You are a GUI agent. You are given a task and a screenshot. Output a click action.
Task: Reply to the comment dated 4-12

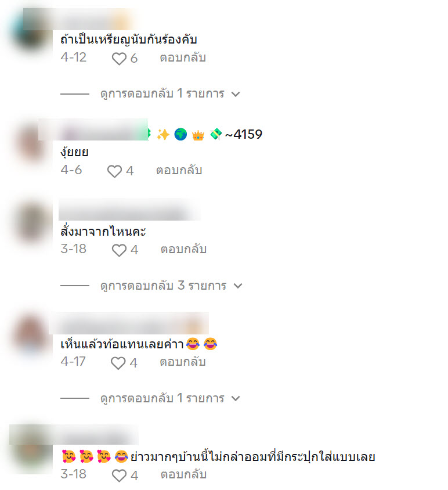[x=183, y=58]
